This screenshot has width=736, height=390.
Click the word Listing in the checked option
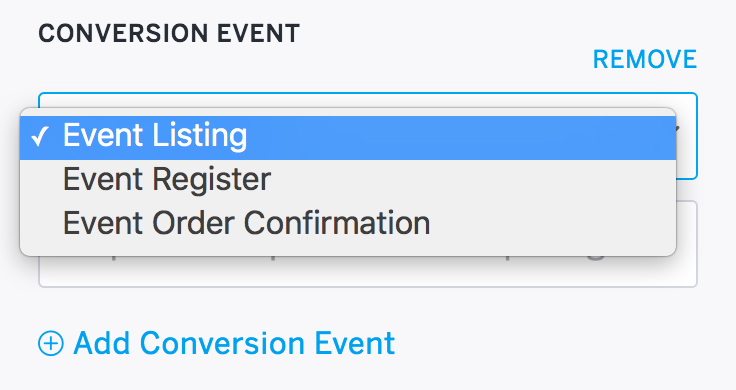(x=200, y=137)
